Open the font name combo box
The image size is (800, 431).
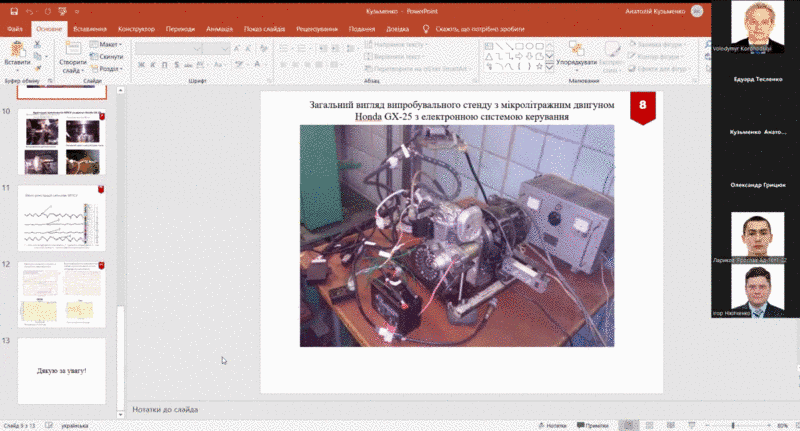pyautogui.click(x=168, y=48)
